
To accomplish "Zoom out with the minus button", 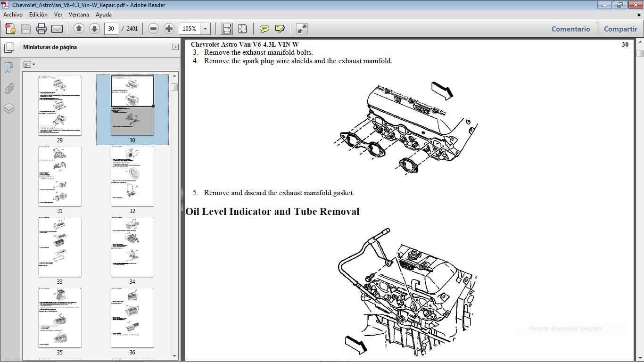I will [153, 29].
